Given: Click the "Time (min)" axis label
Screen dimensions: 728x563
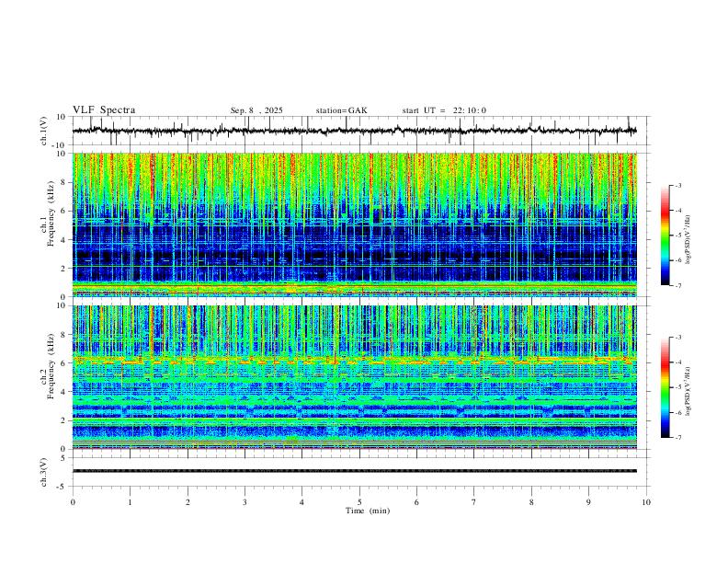Looking at the screenshot, I should point(368,511).
